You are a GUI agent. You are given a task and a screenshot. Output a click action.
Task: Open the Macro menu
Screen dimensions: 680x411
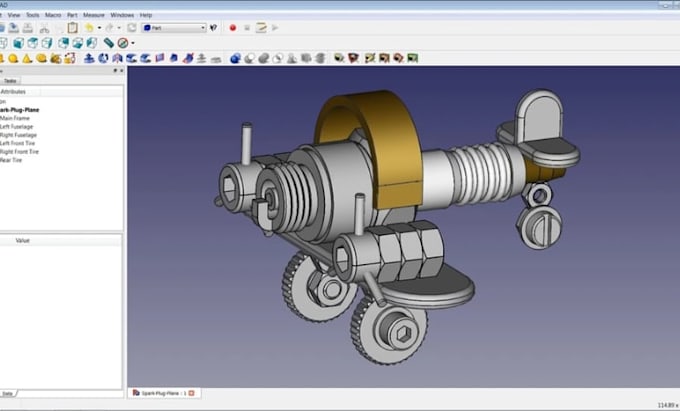tap(53, 15)
